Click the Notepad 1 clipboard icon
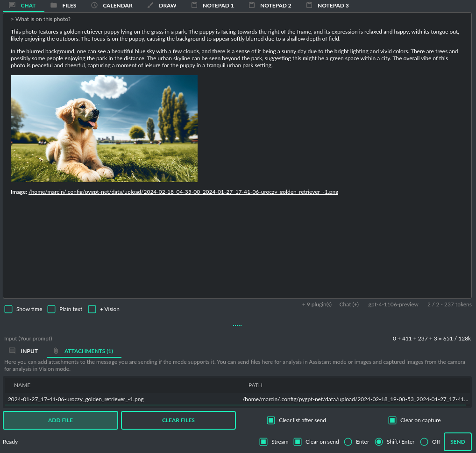This screenshot has width=476, height=453. (194, 6)
